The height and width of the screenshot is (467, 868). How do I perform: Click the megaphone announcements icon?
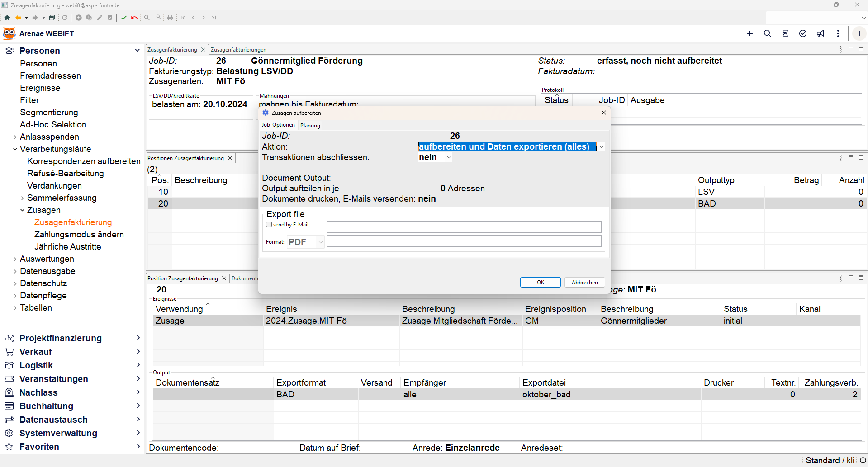[x=821, y=33]
